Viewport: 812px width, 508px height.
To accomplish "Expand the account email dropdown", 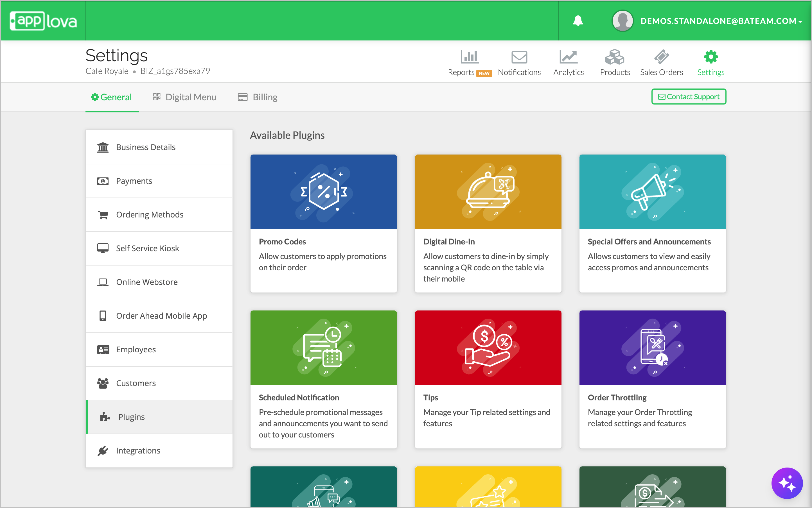I will (x=721, y=21).
